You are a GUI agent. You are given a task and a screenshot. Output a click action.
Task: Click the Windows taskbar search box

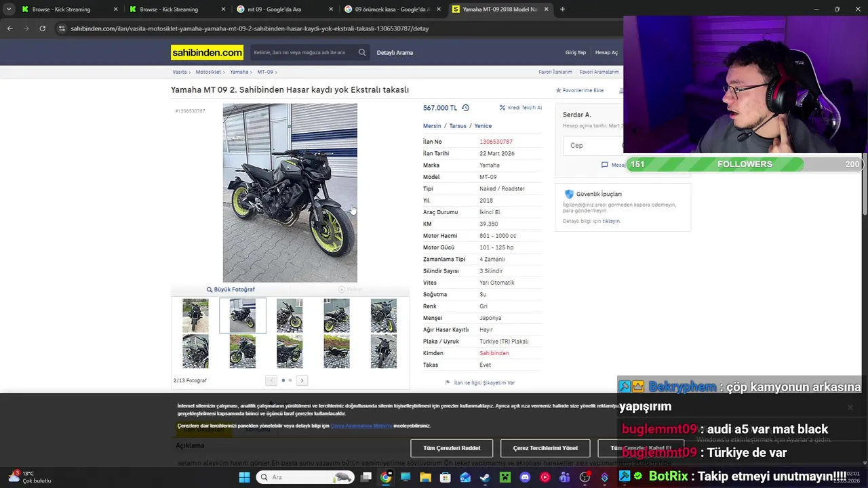click(305, 477)
